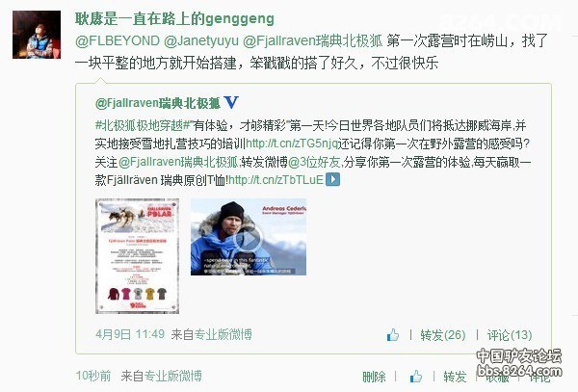This screenshot has width=578, height=392.
Task: Follow the http://t.cn/zTbTLuE short link
Action: (x=276, y=180)
